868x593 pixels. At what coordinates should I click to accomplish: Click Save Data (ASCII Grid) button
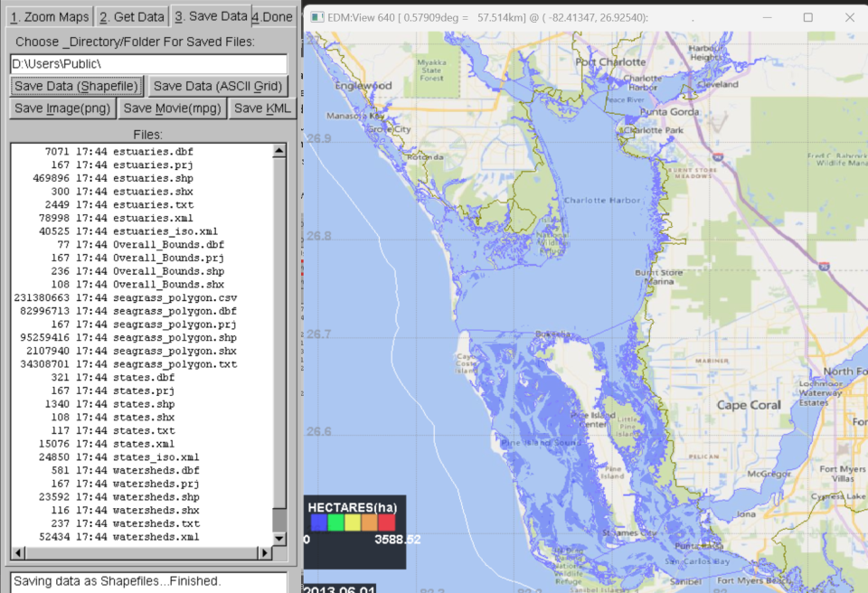coord(218,86)
